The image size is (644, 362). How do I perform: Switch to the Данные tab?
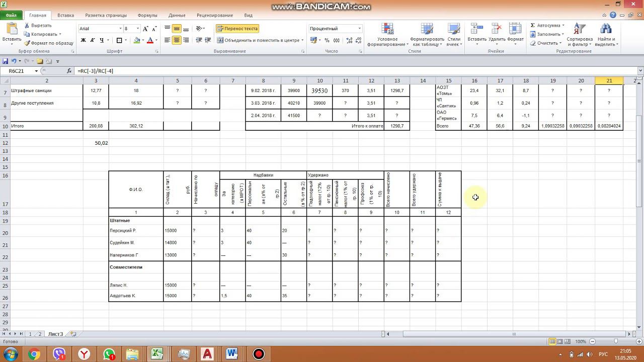(177, 16)
